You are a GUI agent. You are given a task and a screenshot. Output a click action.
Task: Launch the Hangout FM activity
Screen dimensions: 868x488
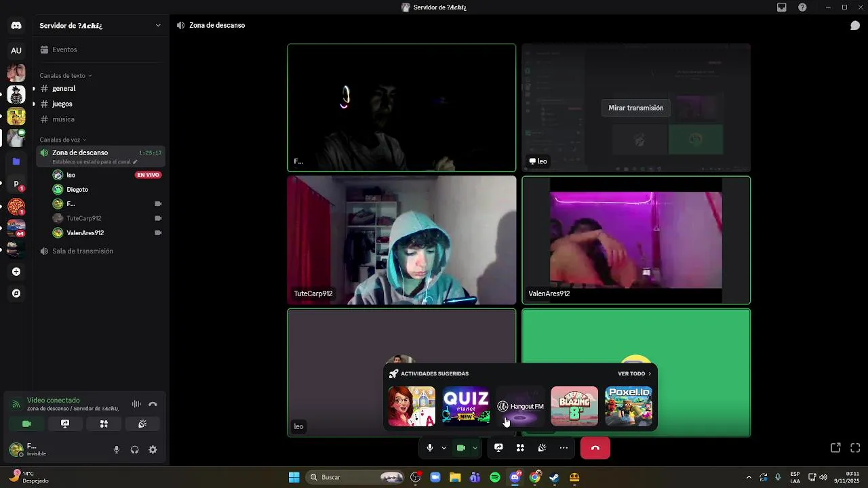[x=520, y=406]
